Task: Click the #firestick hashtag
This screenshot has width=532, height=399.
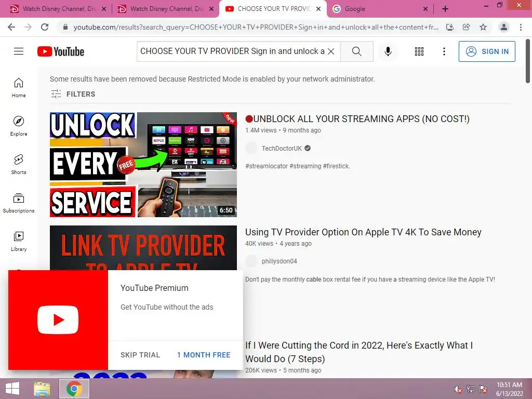Action: coord(336,166)
